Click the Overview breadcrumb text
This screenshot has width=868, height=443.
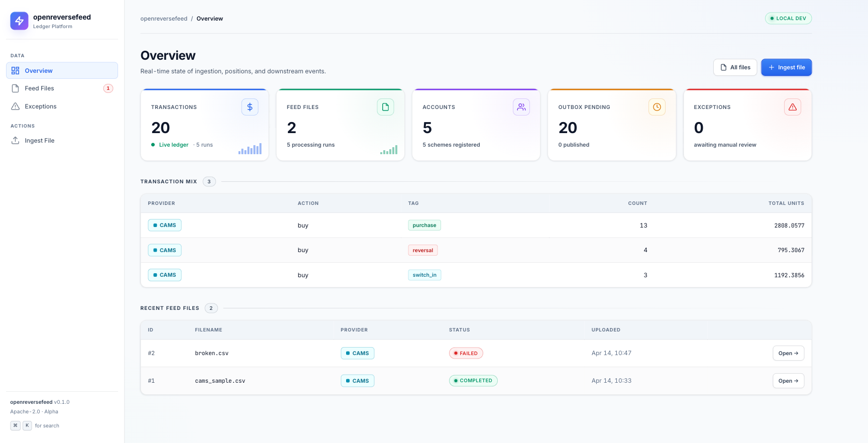pyautogui.click(x=209, y=19)
